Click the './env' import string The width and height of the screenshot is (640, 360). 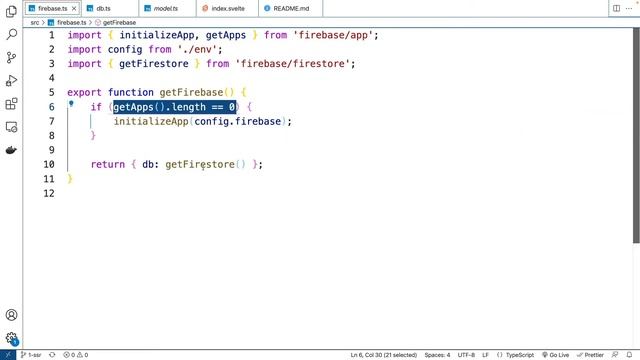197,49
